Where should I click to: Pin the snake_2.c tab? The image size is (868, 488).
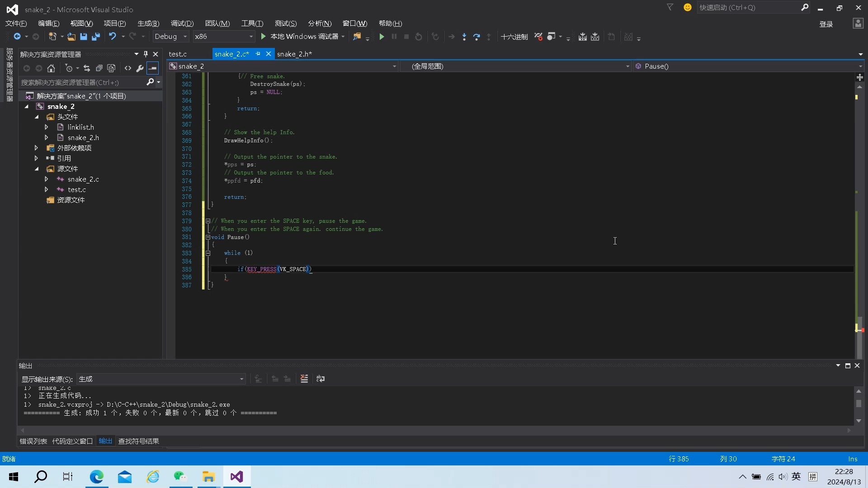tap(258, 54)
